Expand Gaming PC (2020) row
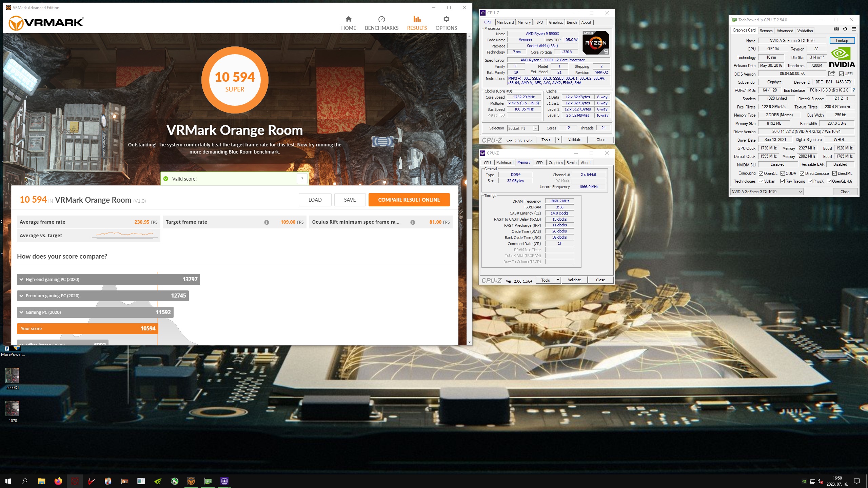The height and width of the screenshot is (488, 868). [95, 312]
